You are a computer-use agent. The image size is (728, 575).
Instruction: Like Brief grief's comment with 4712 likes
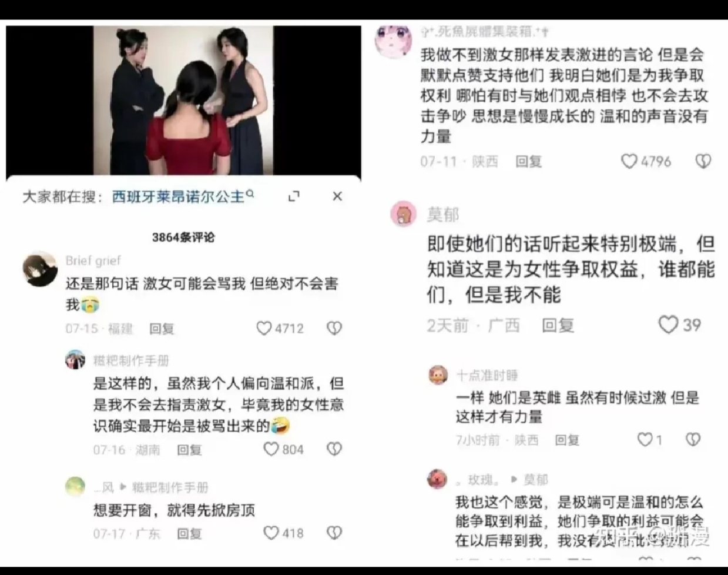tap(264, 328)
